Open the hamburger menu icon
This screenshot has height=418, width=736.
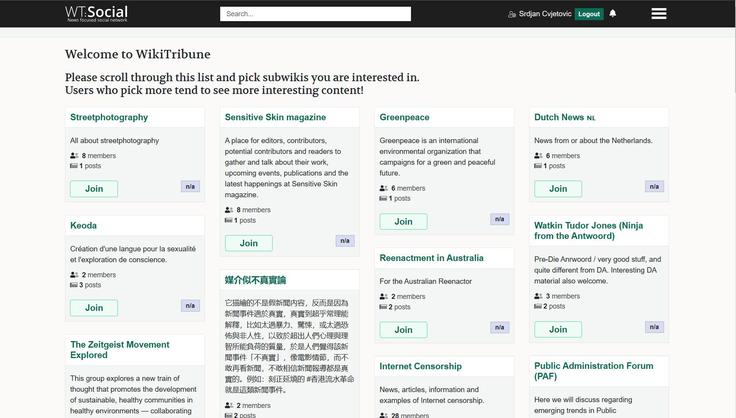pyautogui.click(x=659, y=14)
